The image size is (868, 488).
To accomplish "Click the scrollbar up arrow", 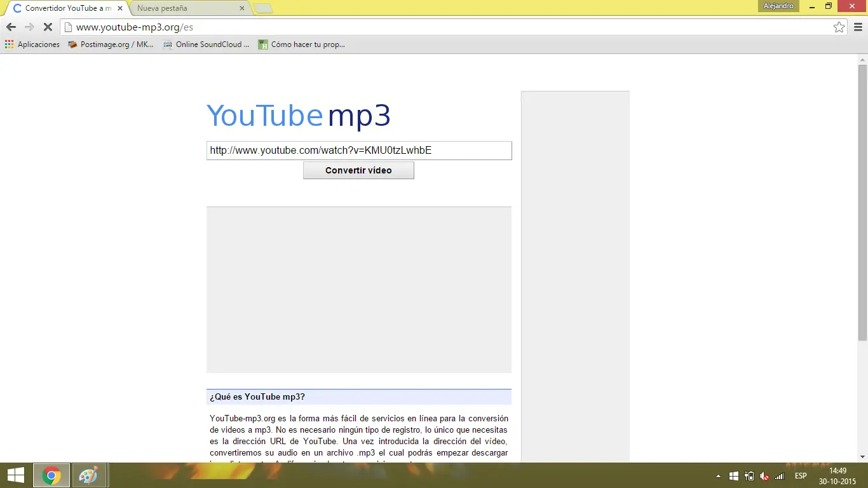I will [x=862, y=59].
